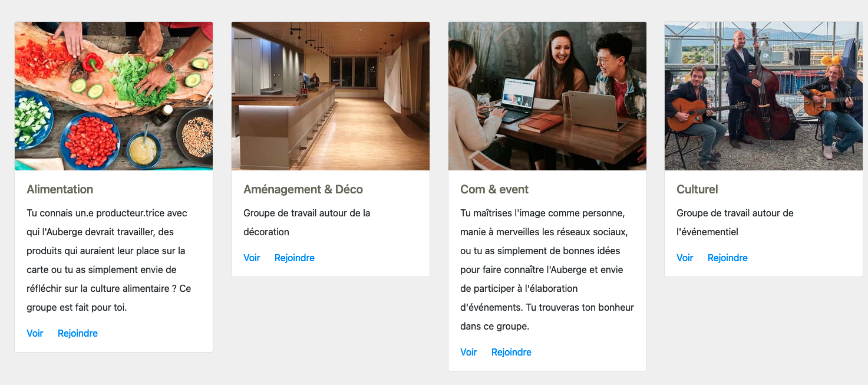868x385 pixels.
Task: Click the vegetables chopping board photo
Action: pyautogui.click(x=114, y=96)
